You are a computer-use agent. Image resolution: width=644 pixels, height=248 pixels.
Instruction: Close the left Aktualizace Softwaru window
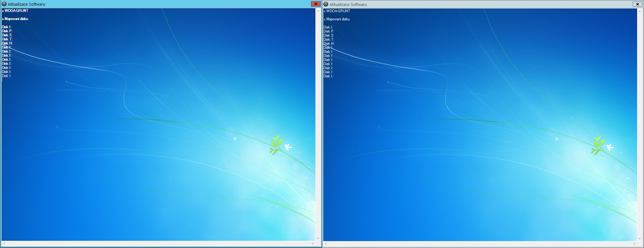click(316, 4)
